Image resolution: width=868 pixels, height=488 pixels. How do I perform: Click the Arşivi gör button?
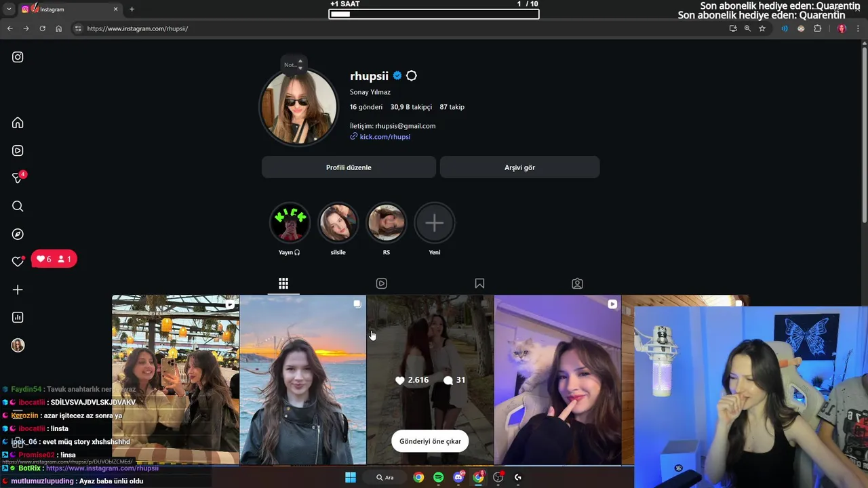coord(519,167)
